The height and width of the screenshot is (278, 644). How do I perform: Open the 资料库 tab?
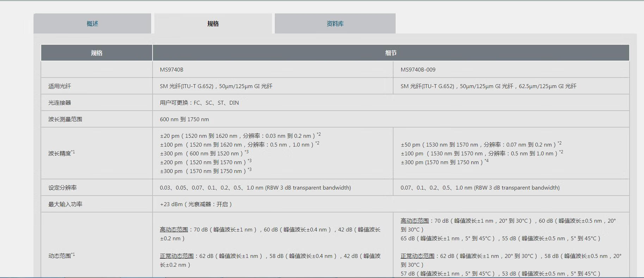335,24
